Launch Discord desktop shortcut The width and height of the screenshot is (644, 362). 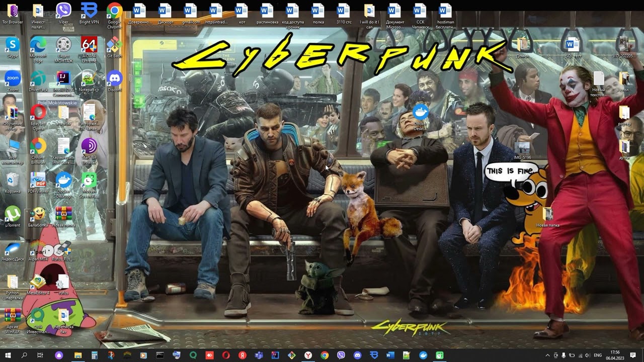pyautogui.click(x=114, y=82)
